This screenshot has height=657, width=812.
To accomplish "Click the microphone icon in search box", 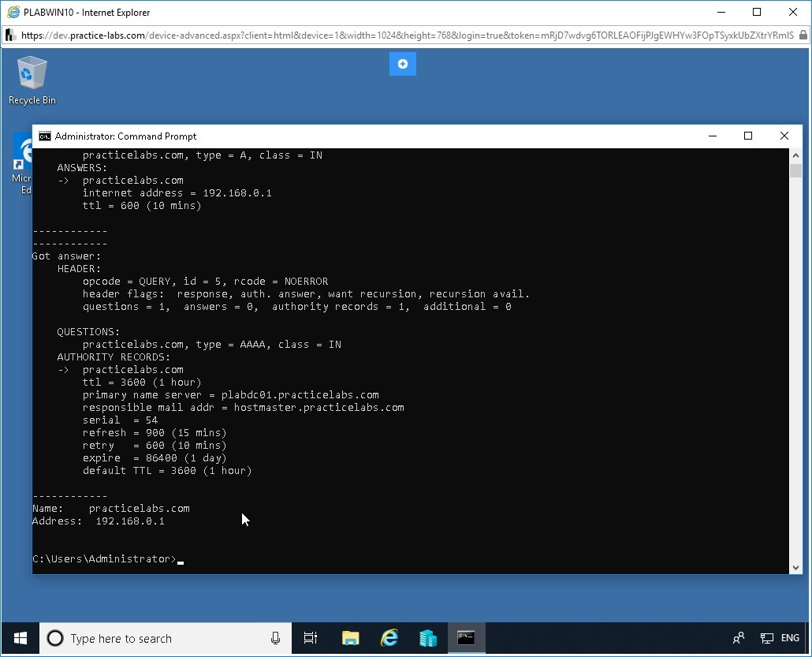I will pyautogui.click(x=275, y=638).
